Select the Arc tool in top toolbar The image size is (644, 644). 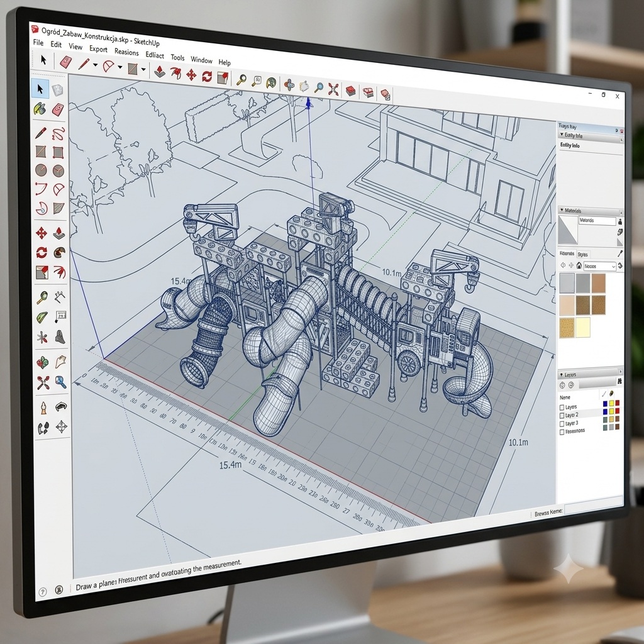[x=108, y=66]
